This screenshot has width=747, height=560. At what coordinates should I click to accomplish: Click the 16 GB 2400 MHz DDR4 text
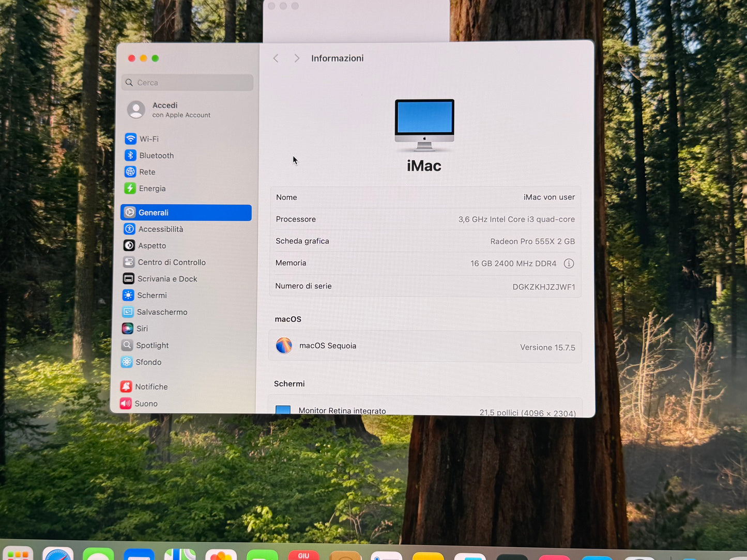(x=513, y=263)
